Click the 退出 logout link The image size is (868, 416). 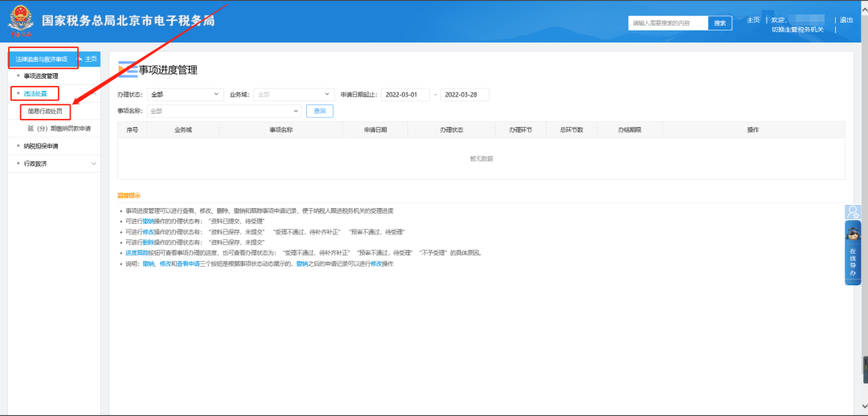click(x=846, y=20)
